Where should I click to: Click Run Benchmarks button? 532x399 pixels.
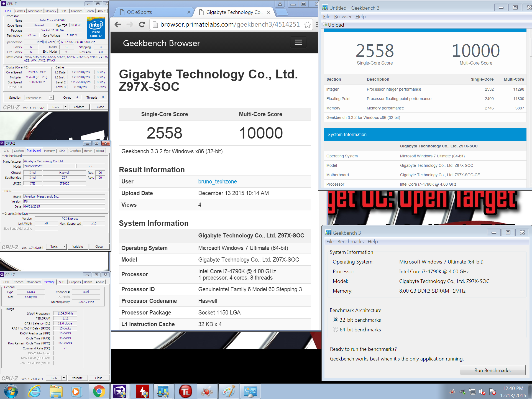click(492, 370)
